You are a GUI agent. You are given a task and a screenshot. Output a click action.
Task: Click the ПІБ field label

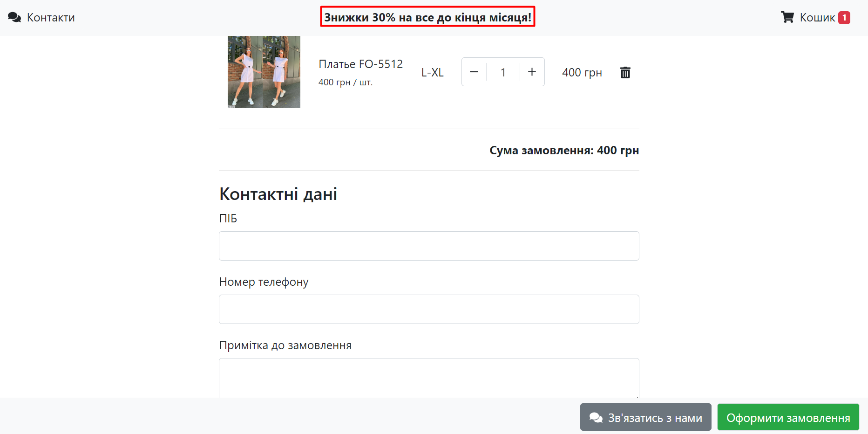tap(228, 219)
